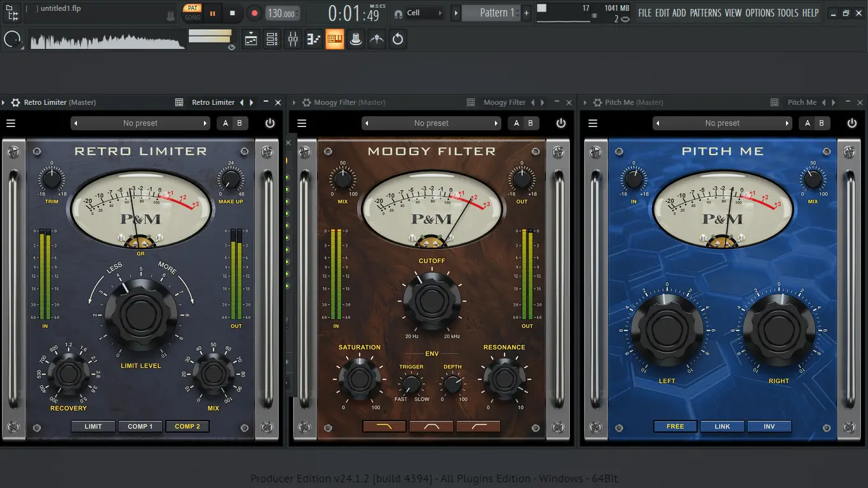Toggle Retro Limiter power bypass button
Screen dimensions: 868x488
pos(270,123)
